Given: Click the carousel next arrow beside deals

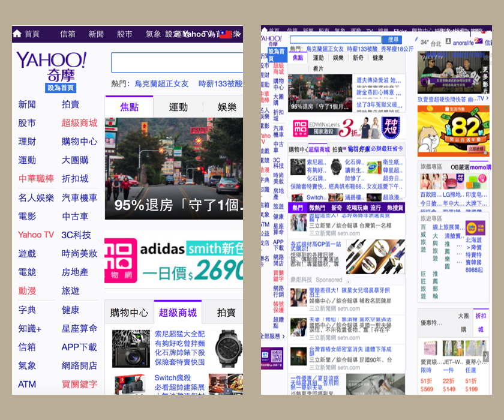Looking at the screenshot, I should 485,356.
